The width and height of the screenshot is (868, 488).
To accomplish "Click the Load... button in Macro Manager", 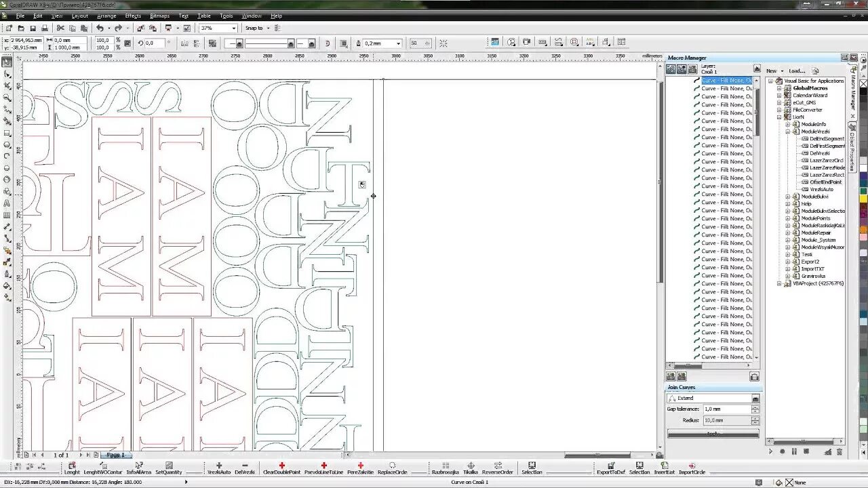I will (797, 70).
